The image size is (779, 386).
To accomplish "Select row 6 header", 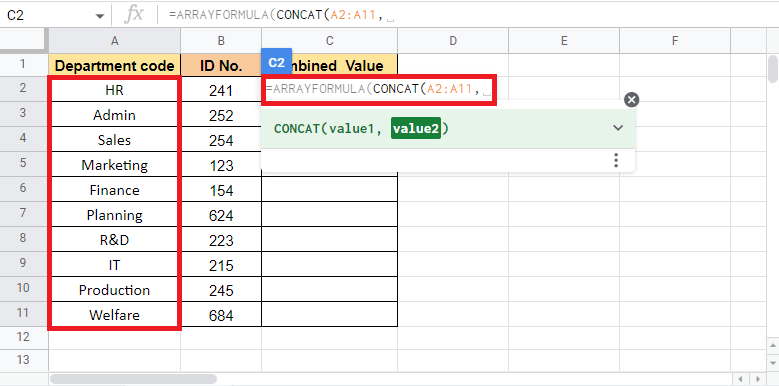I will coord(23,189).
